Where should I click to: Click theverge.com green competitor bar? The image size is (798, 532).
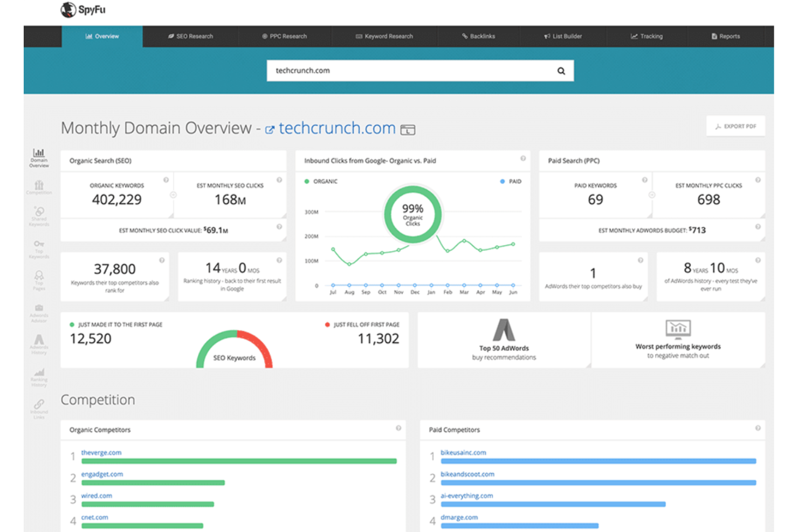[239, 461]
